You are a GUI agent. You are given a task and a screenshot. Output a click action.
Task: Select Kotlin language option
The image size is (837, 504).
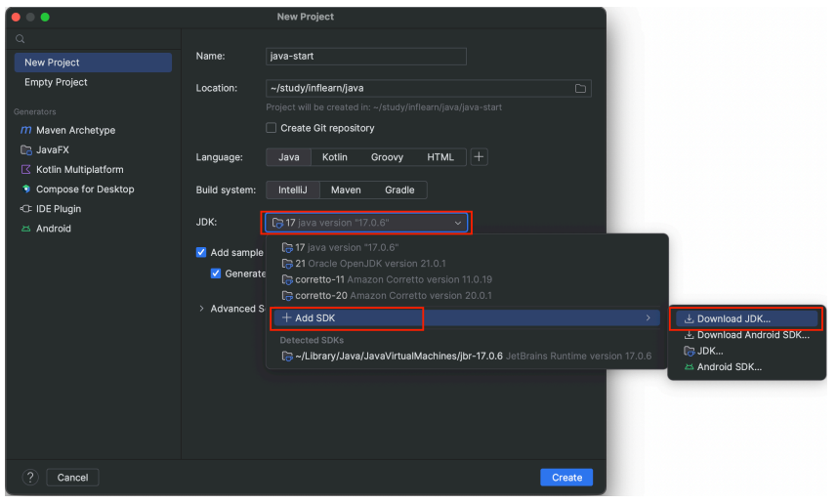coord(335,157)
